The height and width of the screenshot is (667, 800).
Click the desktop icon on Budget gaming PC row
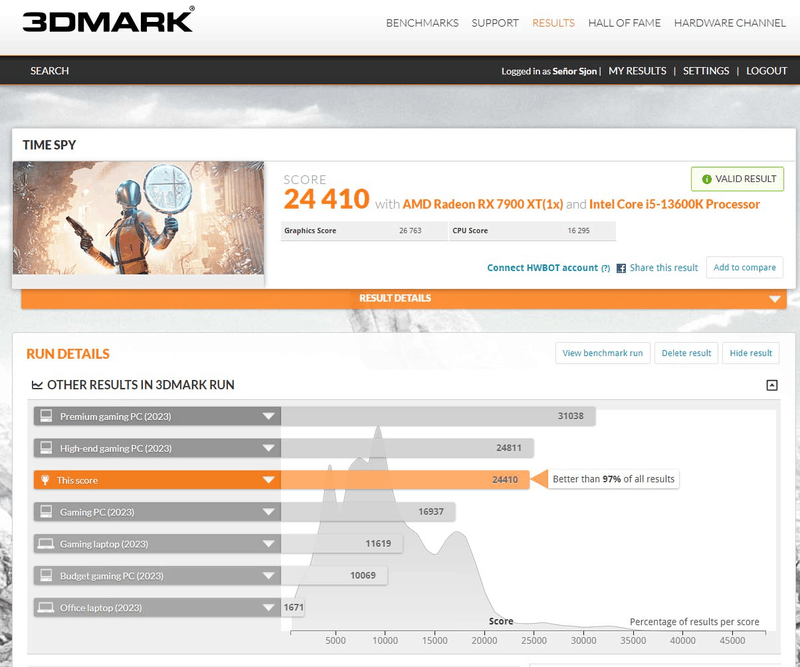46,575
